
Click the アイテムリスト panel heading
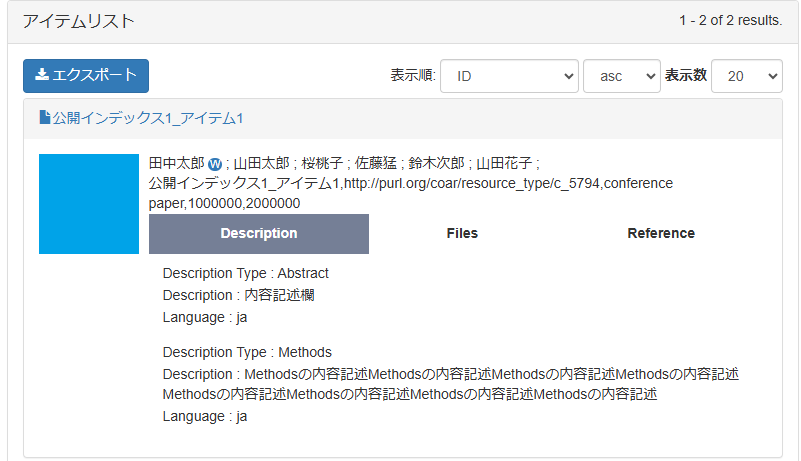point(79,21)
